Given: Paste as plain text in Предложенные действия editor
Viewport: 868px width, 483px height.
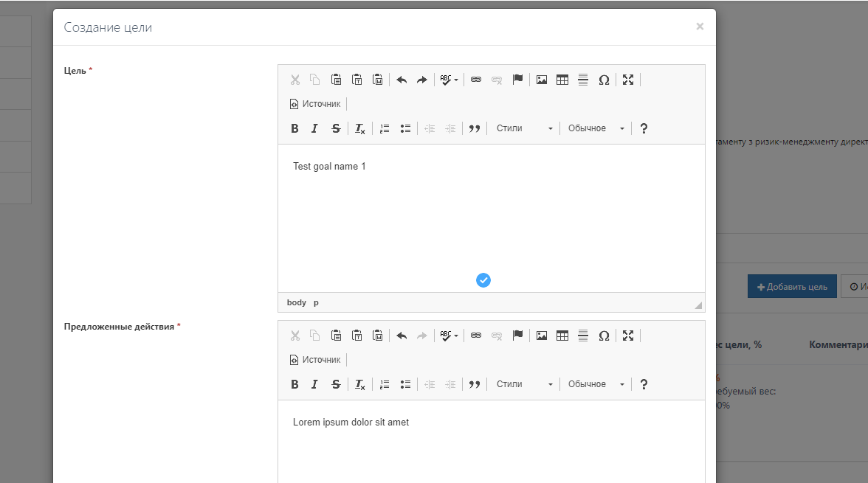Looking at the screenshot, I should (x=357, y=336).
